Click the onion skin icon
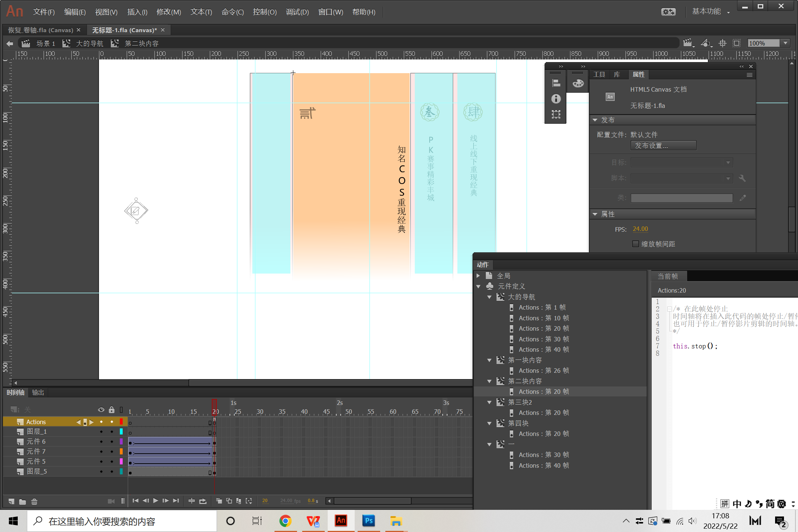 tap(219, 501)
